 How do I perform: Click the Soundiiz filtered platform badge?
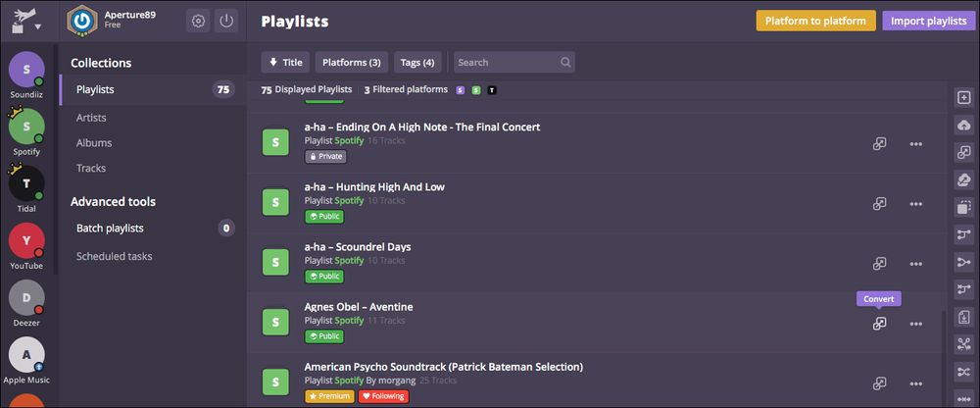pos(460,90)
